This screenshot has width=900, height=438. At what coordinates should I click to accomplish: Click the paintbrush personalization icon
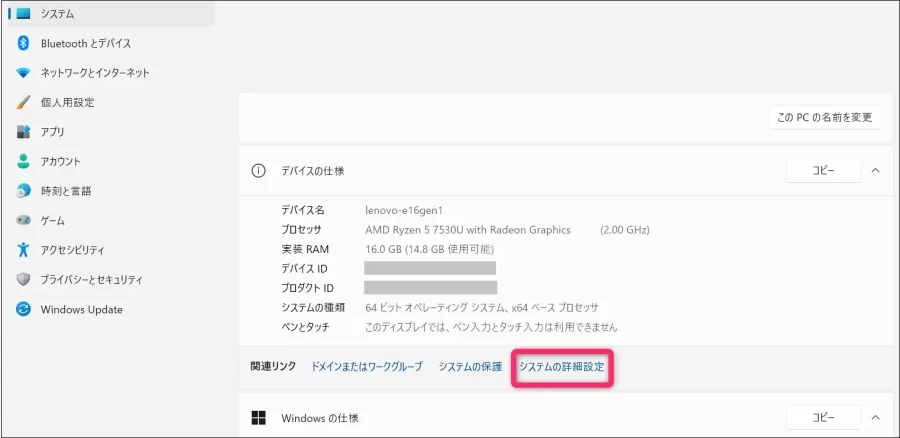(23, 103)
